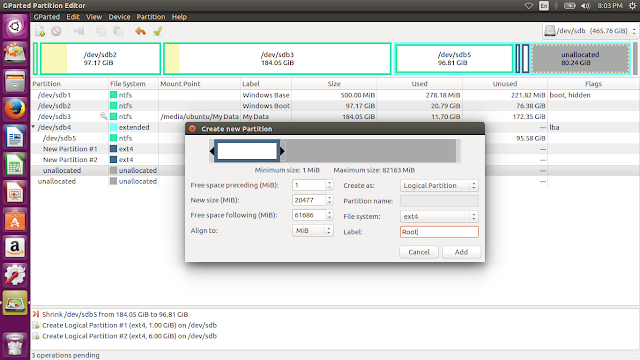The height and width of the screenshot is (360, 640).
Task: Select the New Partition #2 row
Action: [107, 160]
